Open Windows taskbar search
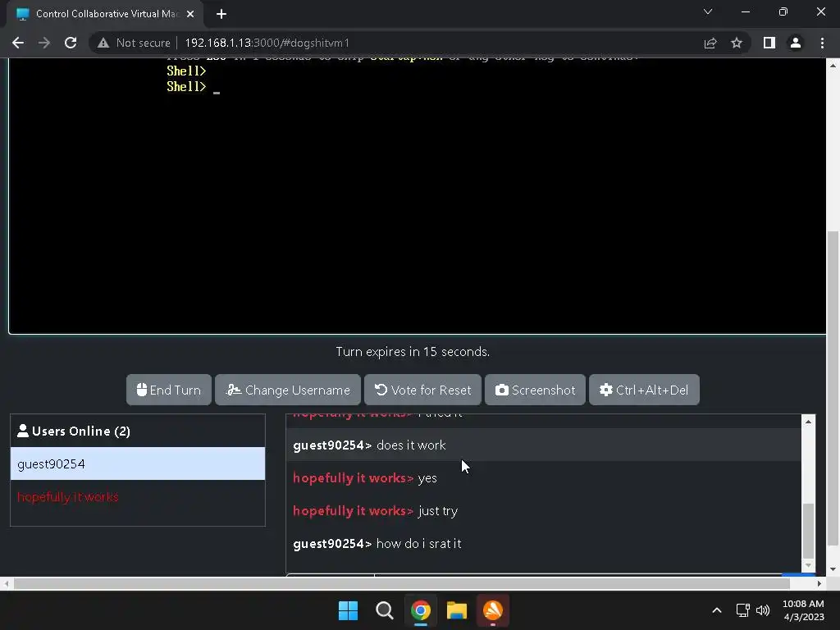840x630 pixels. pos(384,610)
